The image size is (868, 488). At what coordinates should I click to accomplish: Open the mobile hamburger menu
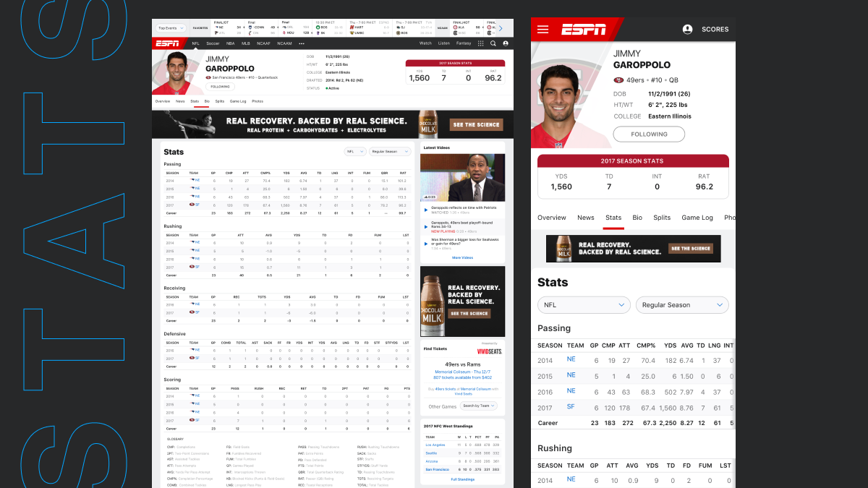click(542, 29)
